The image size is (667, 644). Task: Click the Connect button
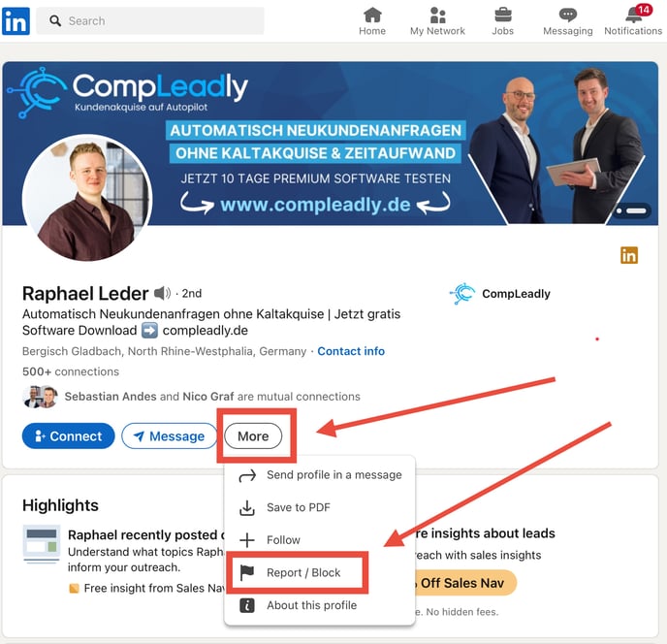click(69, 435)
